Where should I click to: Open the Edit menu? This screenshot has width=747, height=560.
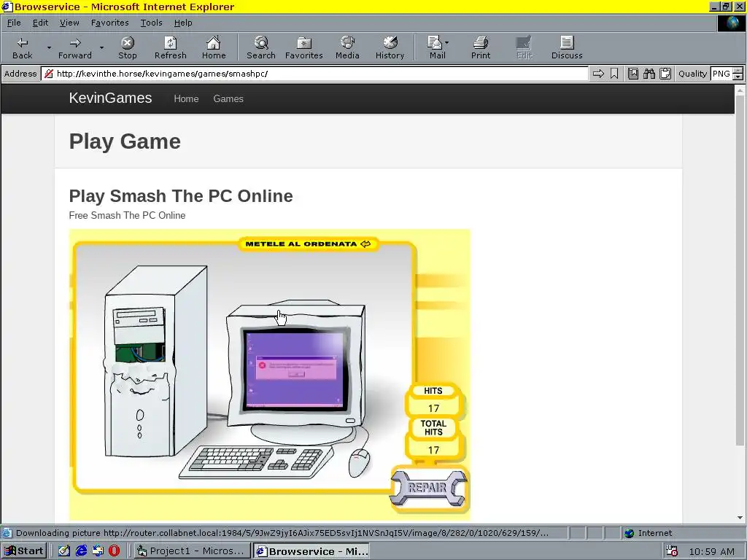(40, 23)
